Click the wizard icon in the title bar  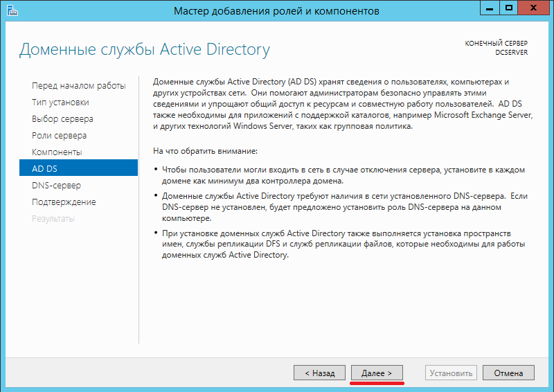point(12,11)
